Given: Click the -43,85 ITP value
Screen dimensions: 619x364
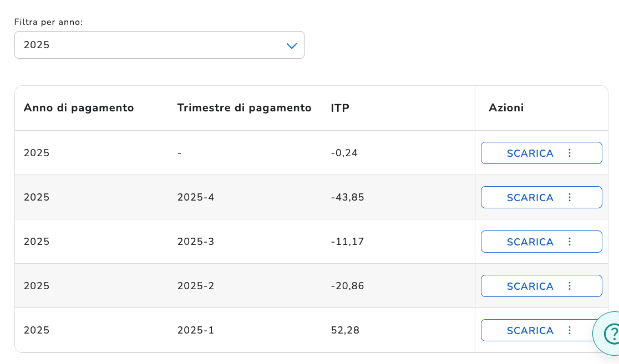Looking at the screenshot, I should pos(347,197).
